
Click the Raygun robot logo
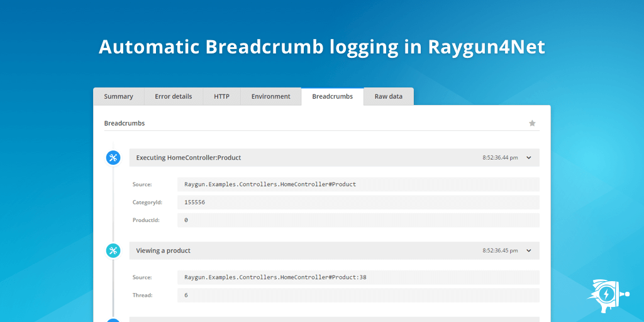[x=608, y=295]
